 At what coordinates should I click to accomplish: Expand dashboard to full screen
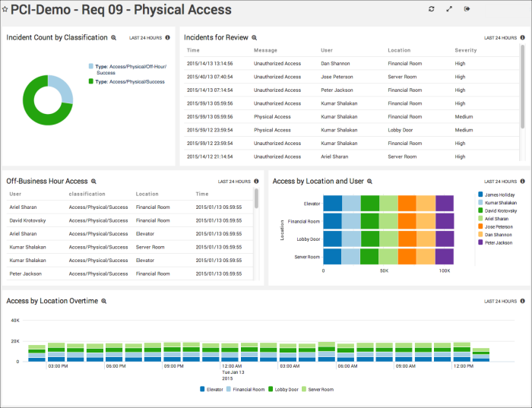coord(449,9)
